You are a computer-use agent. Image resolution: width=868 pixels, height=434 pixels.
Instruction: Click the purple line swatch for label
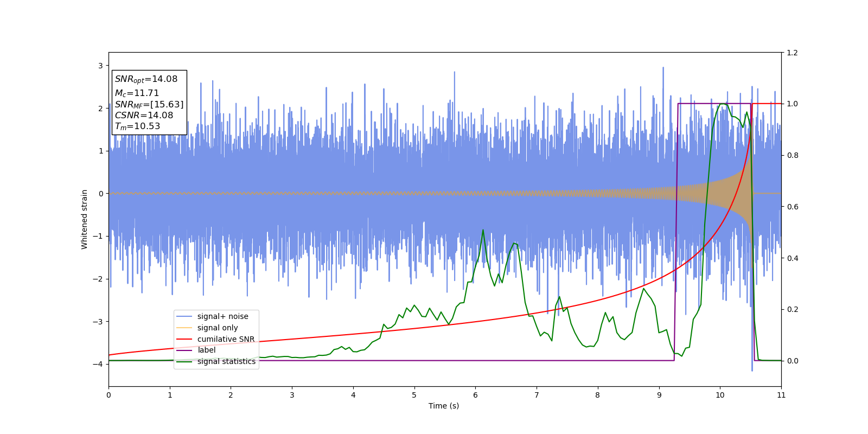184,350
